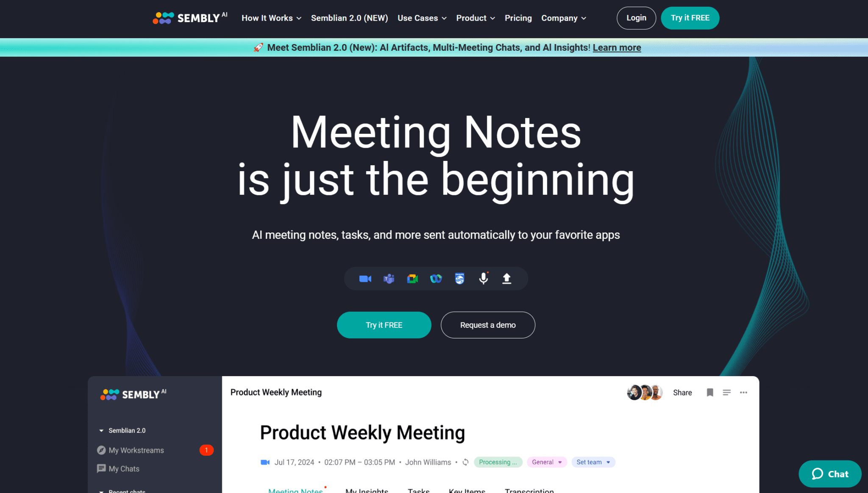
Task: Click the Zoom video conferencing icon
Action: click(x=365, y=278)
